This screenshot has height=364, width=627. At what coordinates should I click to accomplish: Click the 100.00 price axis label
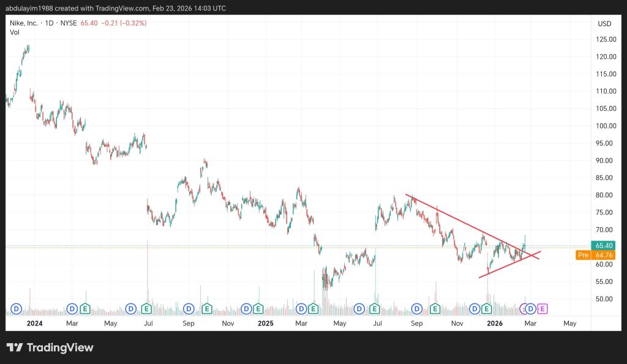point(606,126)
